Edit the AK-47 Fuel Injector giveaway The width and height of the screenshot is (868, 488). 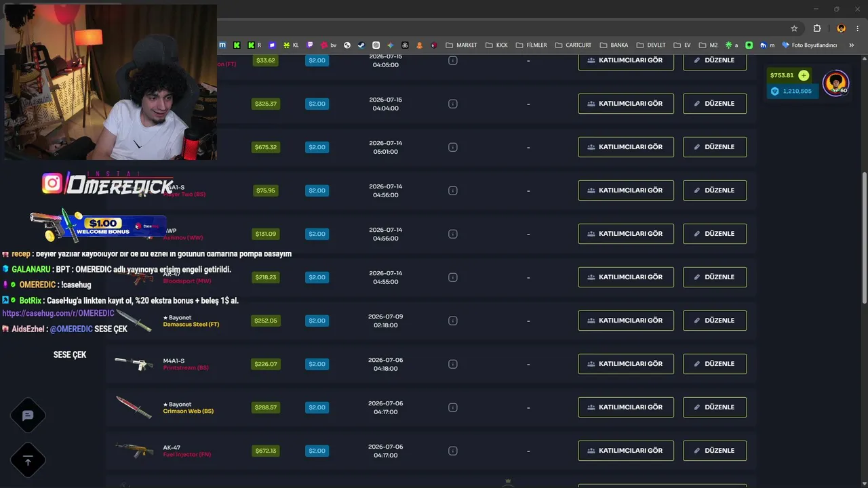(715, 451)
